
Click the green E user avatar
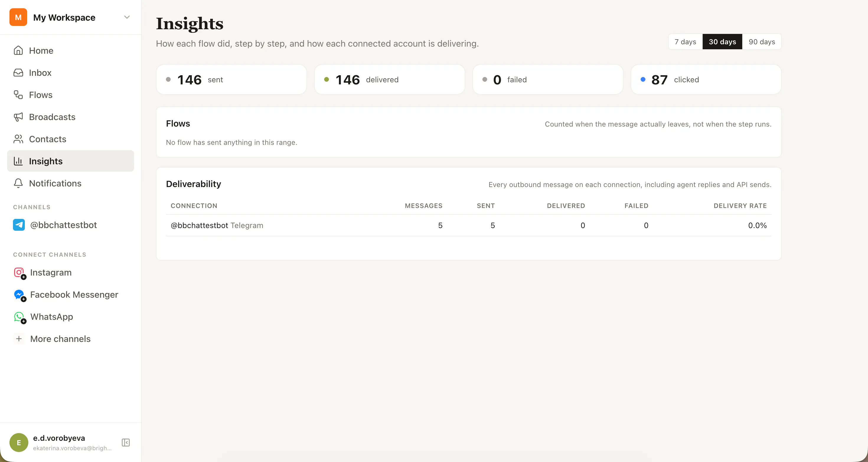19,443
